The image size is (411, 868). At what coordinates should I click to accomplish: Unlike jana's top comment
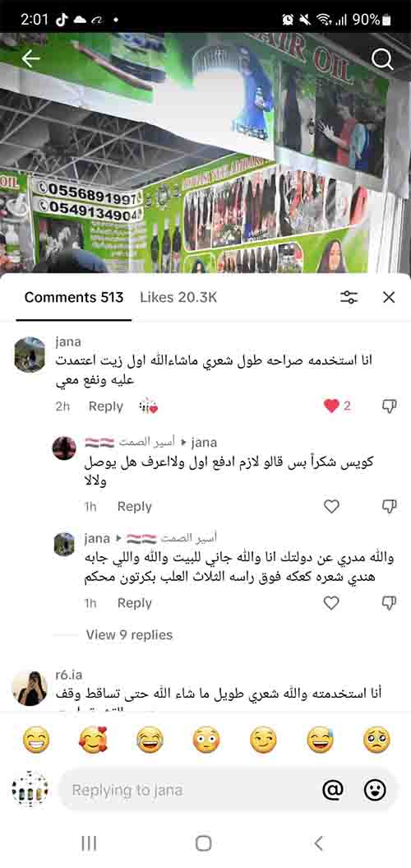[x=331, y=406]
